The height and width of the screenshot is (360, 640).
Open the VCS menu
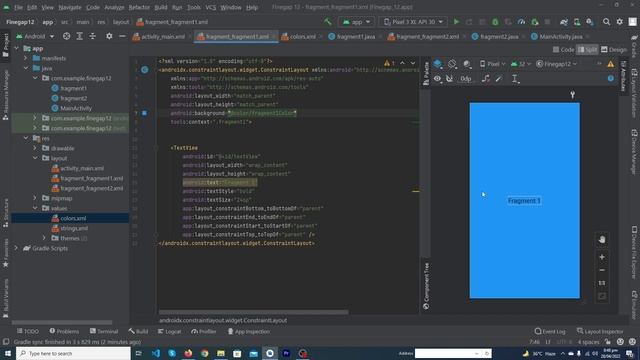211,7
